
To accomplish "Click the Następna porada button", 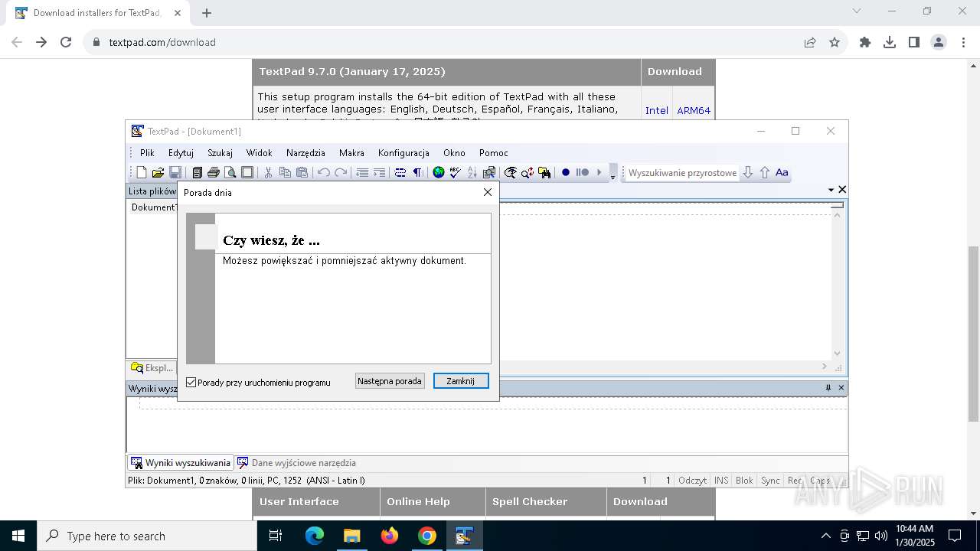I will (x=390, y=380).
